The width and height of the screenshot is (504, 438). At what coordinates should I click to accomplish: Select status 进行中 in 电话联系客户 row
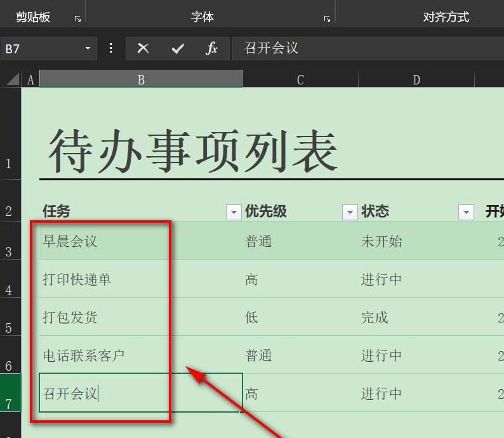[416, 355]
